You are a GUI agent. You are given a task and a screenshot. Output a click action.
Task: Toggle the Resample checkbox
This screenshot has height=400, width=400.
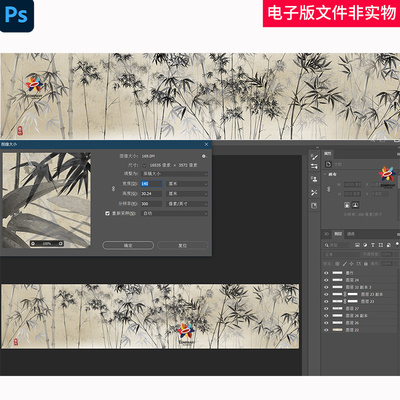pos(107,213)
